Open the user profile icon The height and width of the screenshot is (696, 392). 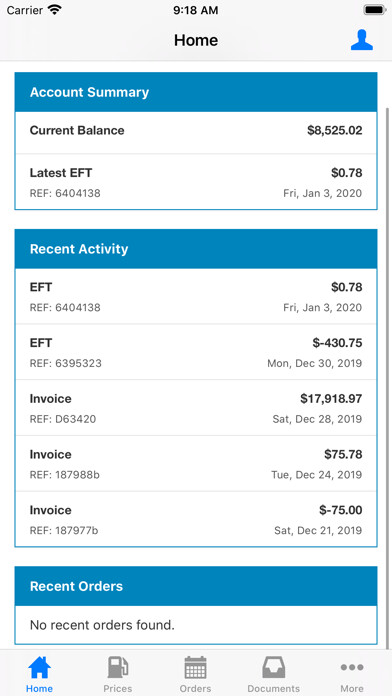tap(361, 40)
